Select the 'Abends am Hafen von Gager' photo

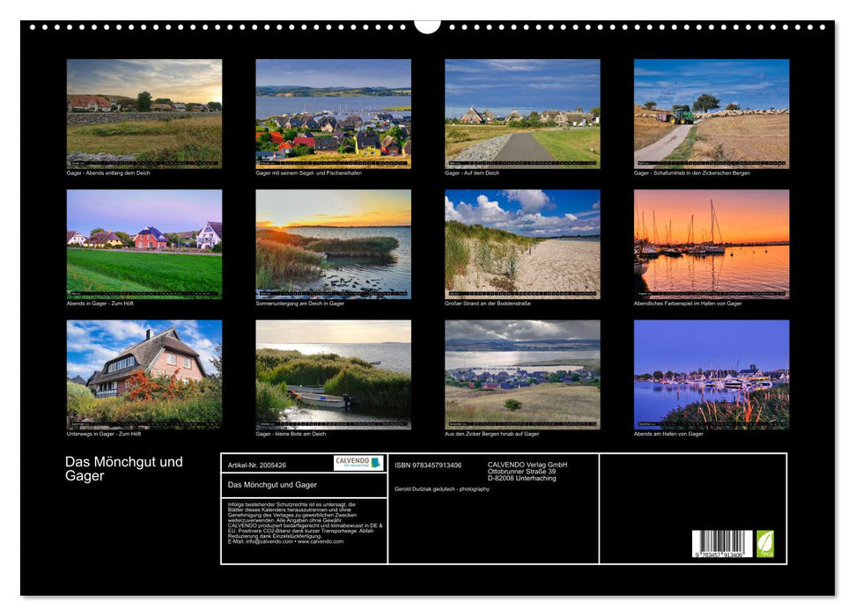(x=711, y=374)
